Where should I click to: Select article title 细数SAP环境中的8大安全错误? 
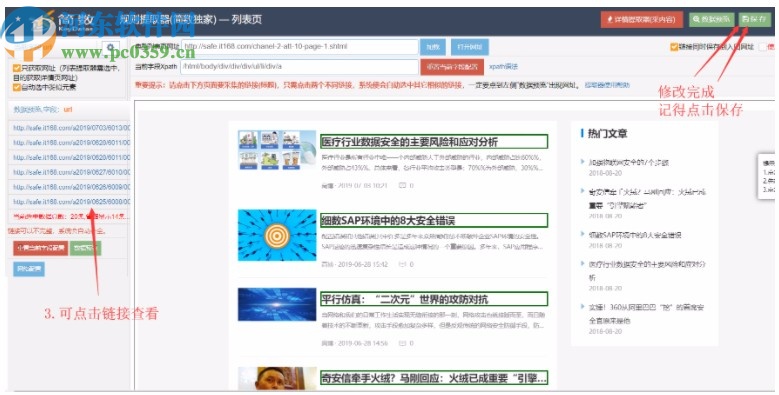(434, 220)
